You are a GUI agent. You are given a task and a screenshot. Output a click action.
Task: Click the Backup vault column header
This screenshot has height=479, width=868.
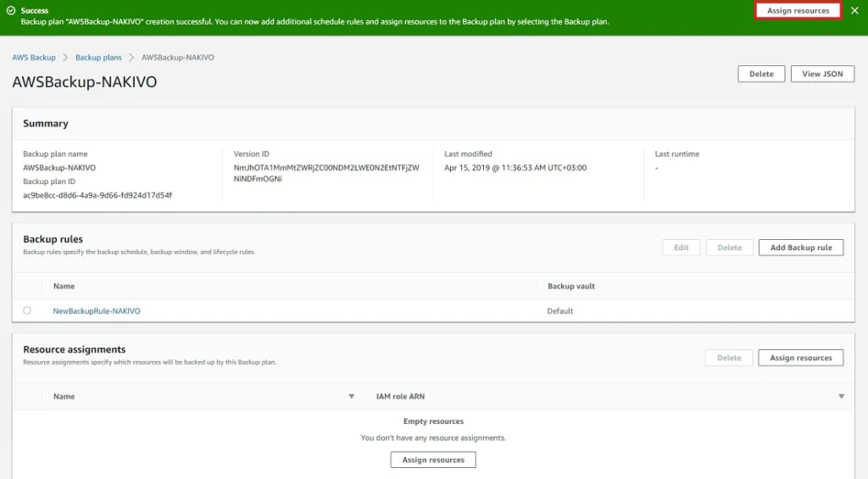point(571,287)
